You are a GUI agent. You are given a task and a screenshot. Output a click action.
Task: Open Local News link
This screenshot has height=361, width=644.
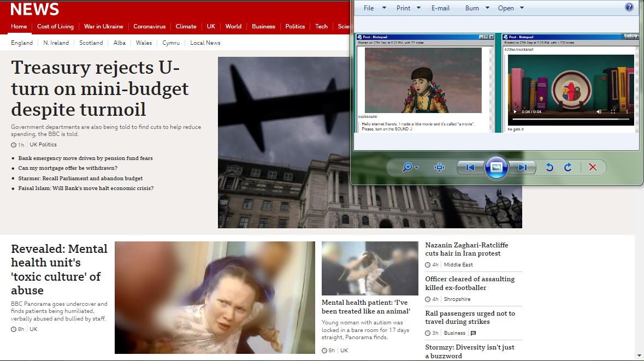(205, 43)
